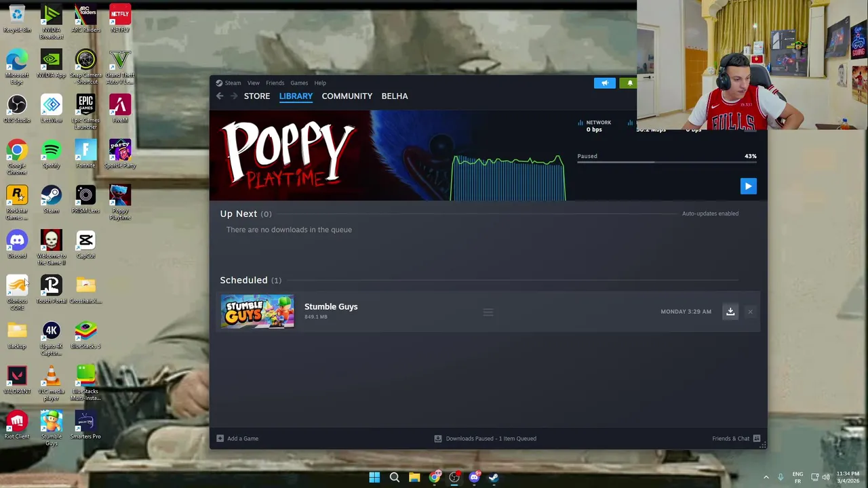The height and width of the screenshot is (488, 868).
Task: Click the download progress bar at 43%
Action: (667, 163)
